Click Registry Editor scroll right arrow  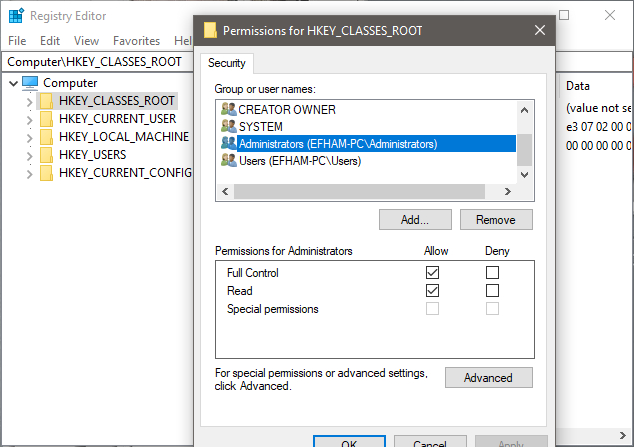pyautogui.click(x=623, y=435)
